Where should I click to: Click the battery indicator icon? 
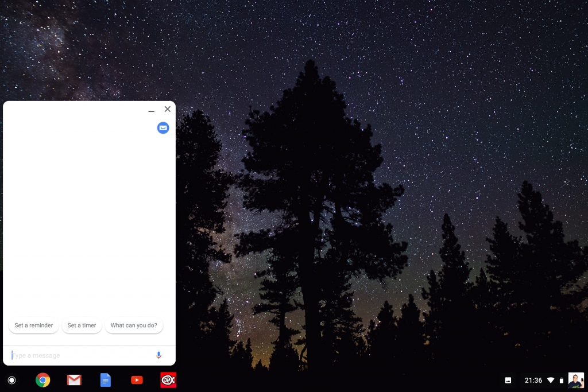[x=562, y=380]
